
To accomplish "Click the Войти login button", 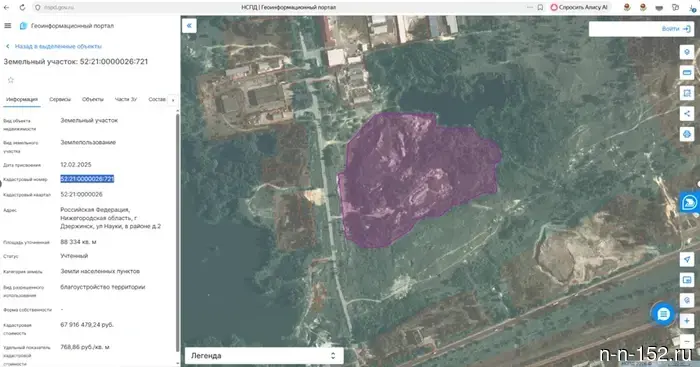I will (676, 29).
